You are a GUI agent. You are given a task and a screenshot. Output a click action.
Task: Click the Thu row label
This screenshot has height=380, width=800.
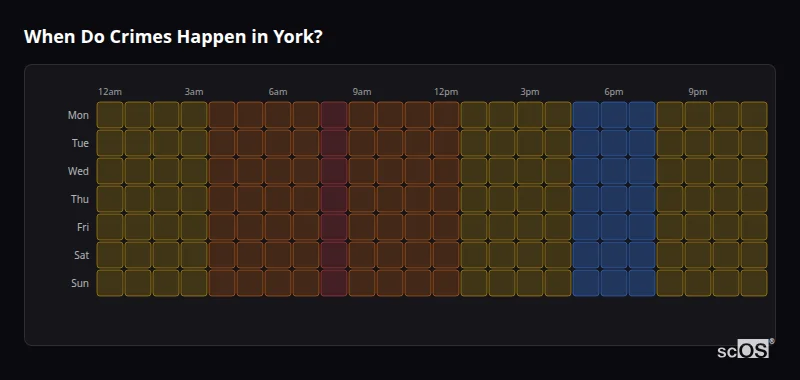tap(80, 199)
